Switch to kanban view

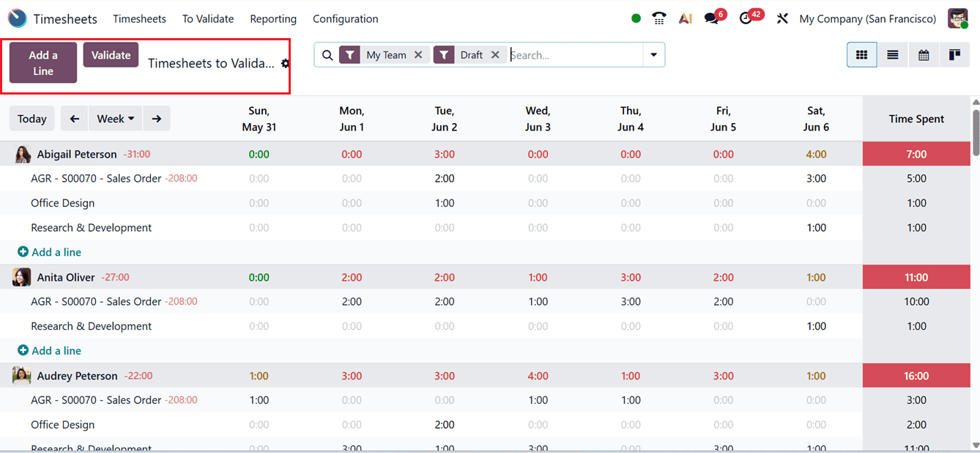click(954, 55)
